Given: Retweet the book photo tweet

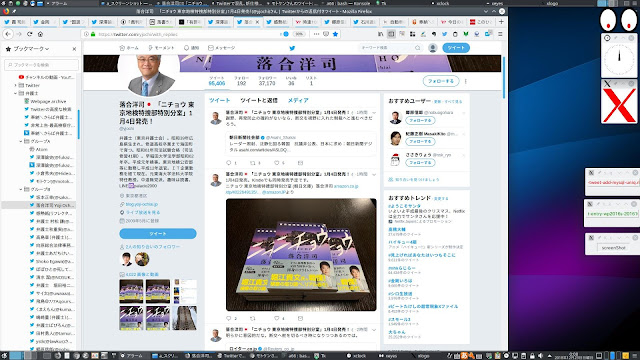Looking at the screenshot, I should point(253,318).
